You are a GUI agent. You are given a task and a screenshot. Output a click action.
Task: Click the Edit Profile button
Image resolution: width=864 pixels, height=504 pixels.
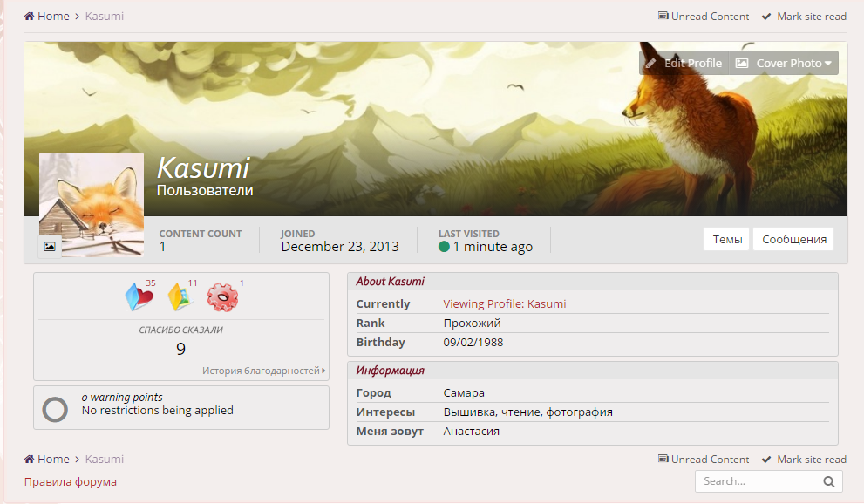pos(684,63)
